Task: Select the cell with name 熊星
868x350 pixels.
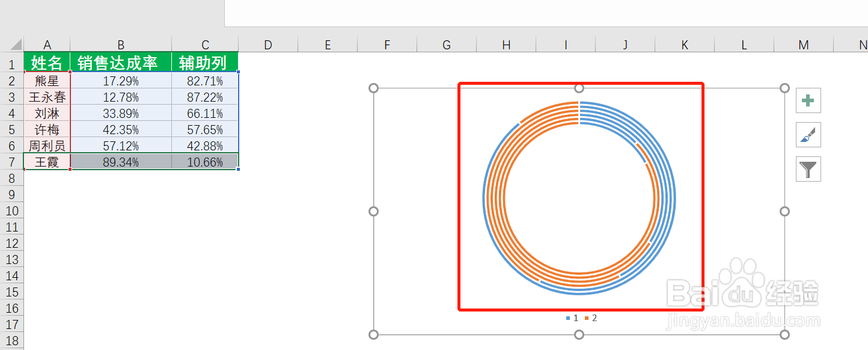Action: tap(47, 81)
